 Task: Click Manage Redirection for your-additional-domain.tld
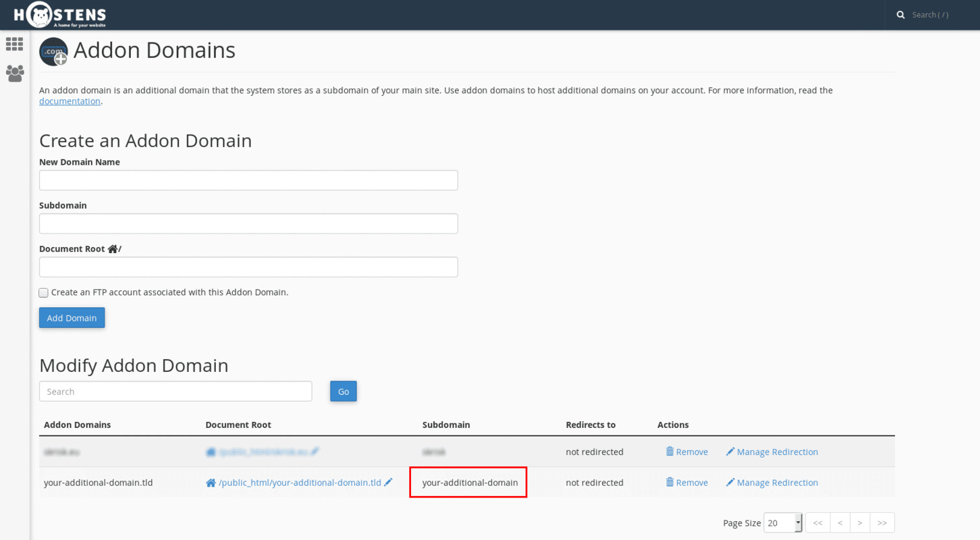pyautogui.click(x=772, y=483)
